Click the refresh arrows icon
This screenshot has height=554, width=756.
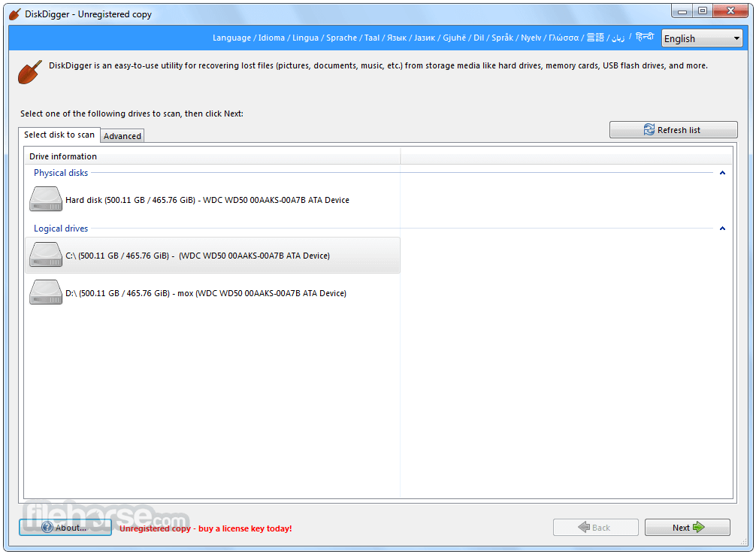(x=649, y=130)
